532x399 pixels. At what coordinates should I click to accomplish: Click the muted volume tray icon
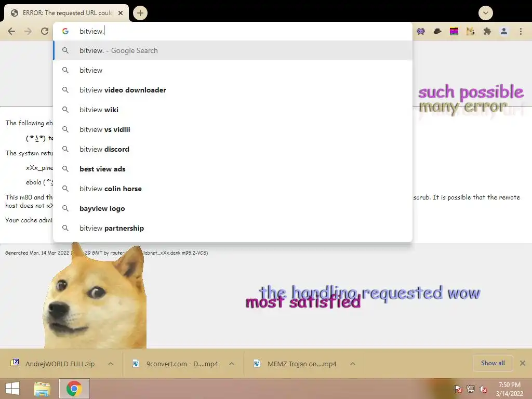coord(483,389)
